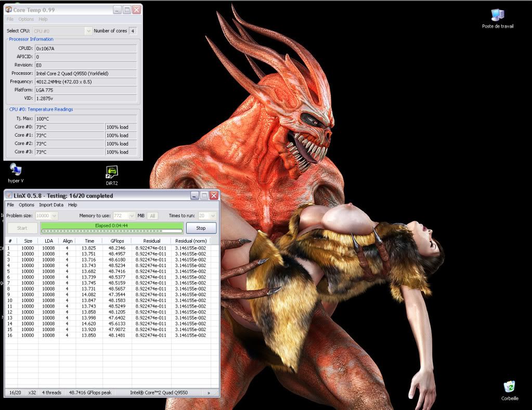The height and width of the screenshot is (410, 532).
Task: Click the LinX elapsed time progress bar
Action: (x=112, y=228)
